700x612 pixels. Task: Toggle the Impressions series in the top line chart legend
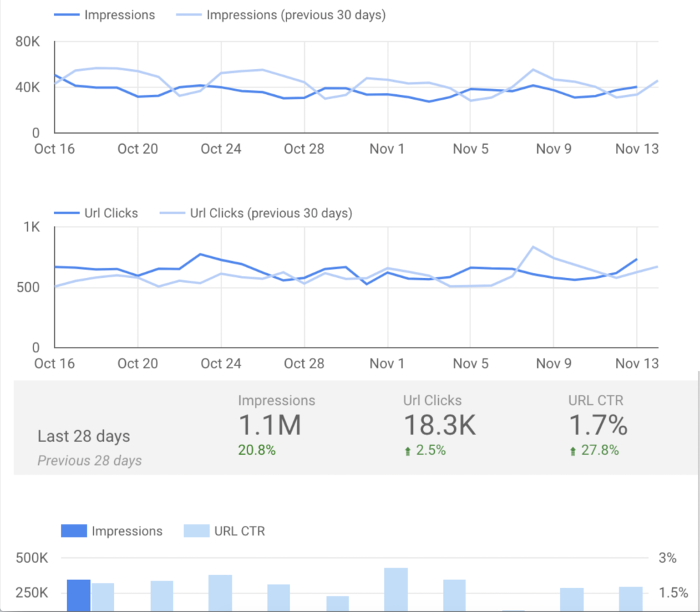click(105, 15)
